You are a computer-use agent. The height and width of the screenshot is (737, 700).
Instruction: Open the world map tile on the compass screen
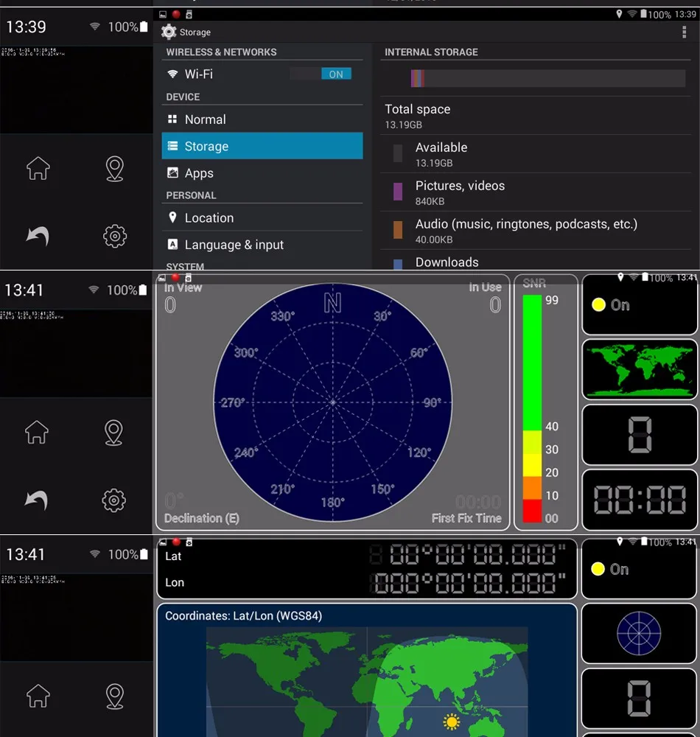pos(640,370)
